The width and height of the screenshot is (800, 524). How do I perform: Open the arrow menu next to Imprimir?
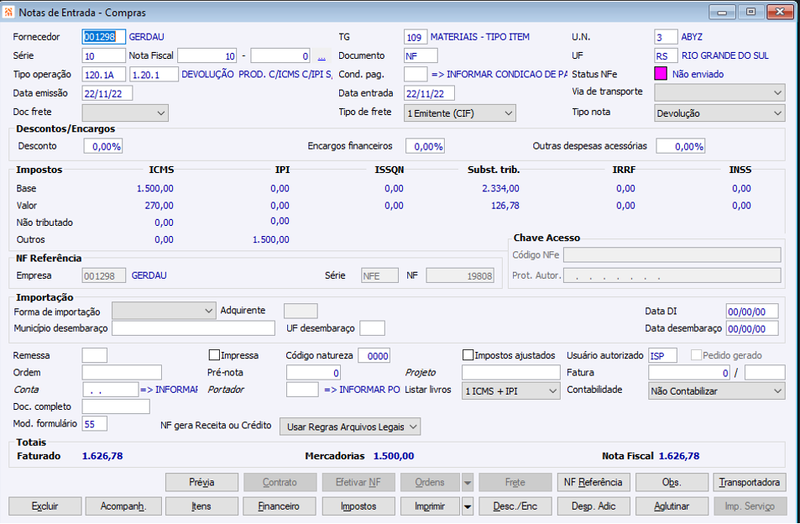[467, 506]
